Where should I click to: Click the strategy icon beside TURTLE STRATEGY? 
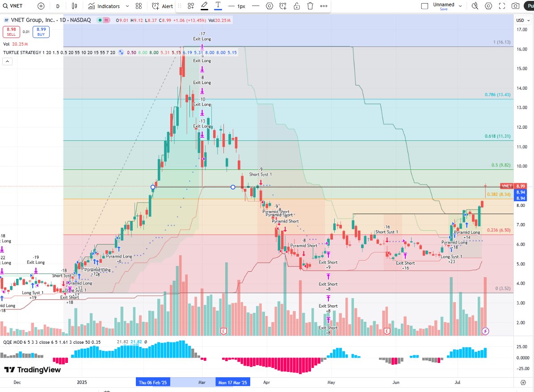[x=121, y=52]
